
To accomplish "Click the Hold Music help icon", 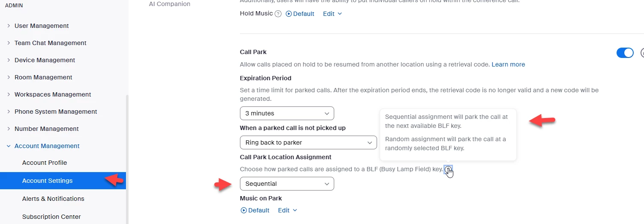I will coord(278,14).
